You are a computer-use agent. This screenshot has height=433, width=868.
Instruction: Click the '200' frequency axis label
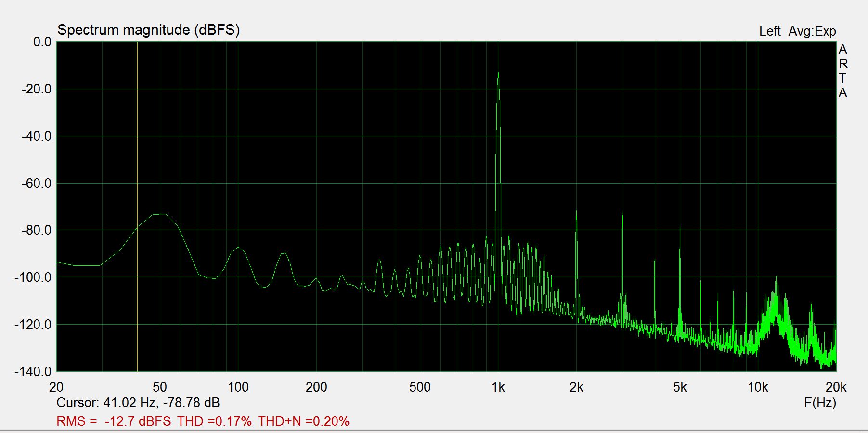[316, 387]
